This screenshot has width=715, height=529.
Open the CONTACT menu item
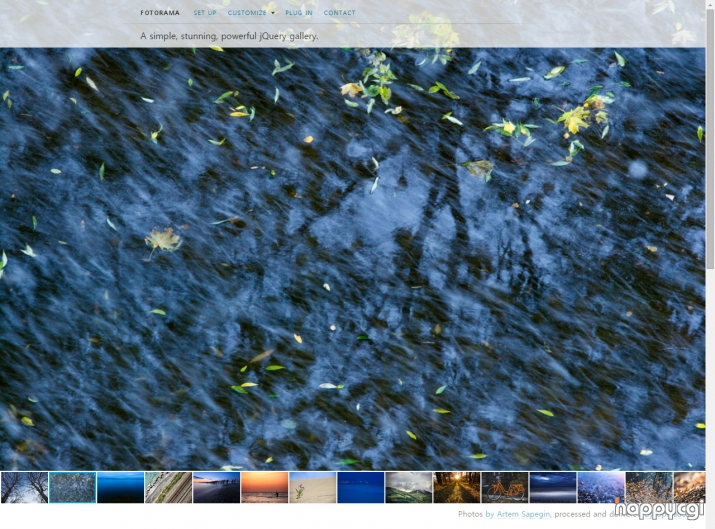coord(339,13)
